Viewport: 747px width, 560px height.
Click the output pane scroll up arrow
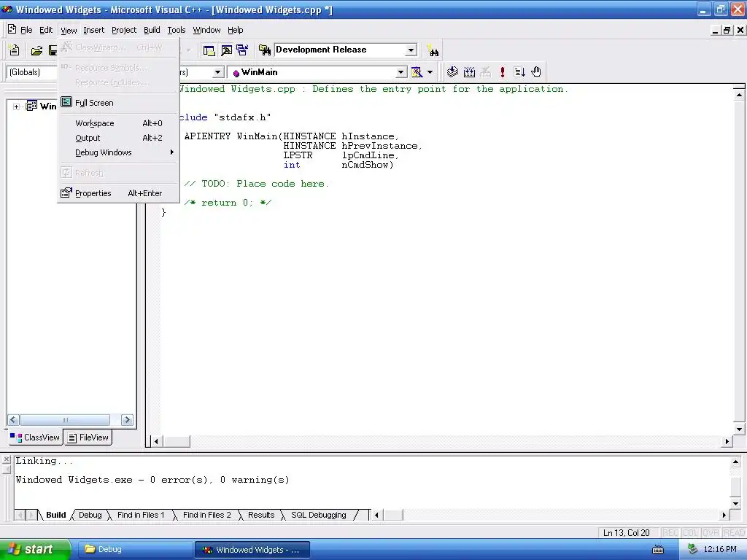click(x=735, y=462)
